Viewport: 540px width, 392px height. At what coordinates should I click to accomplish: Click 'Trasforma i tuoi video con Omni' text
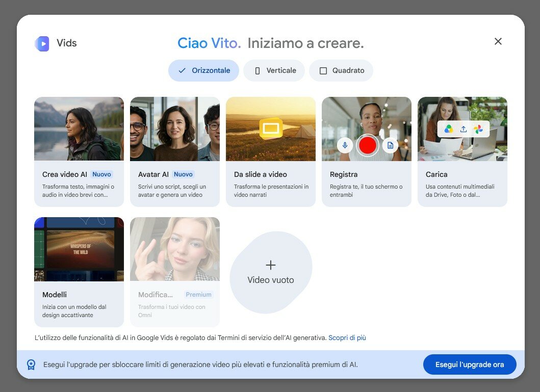171,311
